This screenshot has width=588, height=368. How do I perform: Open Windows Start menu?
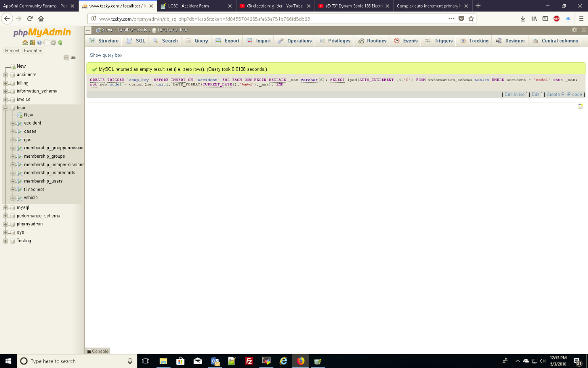[8, 361]
